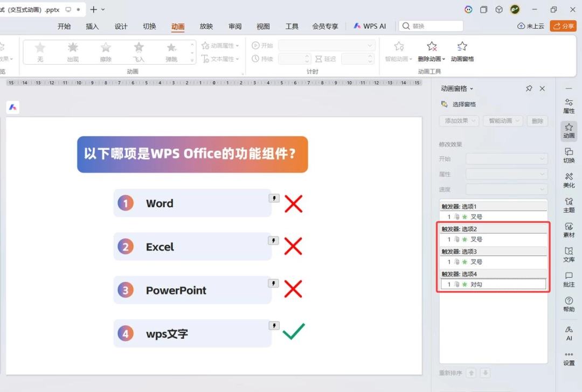Select the 动画 ribbon tab
582x392 pixels.
coord(178,26)
